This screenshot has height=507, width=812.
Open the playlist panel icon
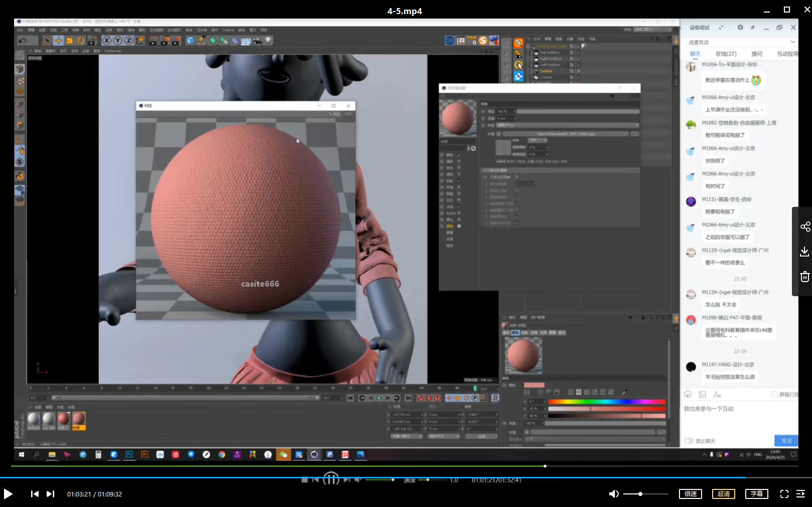(x=800, y=494)
